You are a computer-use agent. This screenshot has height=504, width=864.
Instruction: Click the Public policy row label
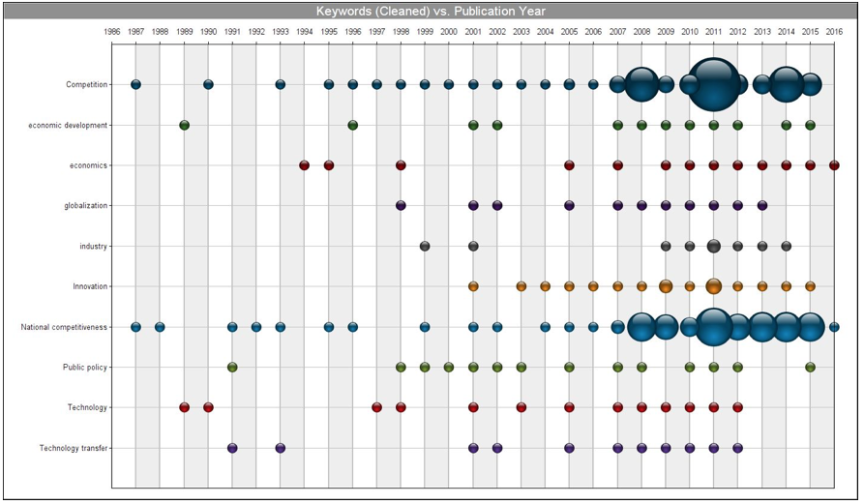(x=85, y=367)
